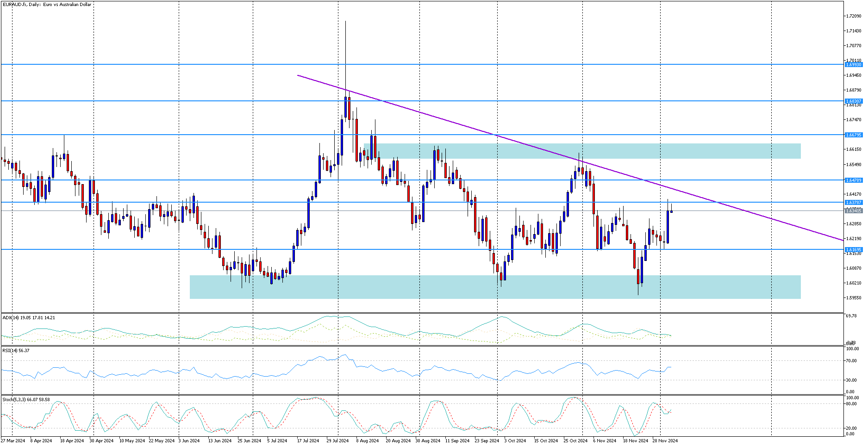
Task: Select the lower light-blue support zone rectangle
Action: 495,287
